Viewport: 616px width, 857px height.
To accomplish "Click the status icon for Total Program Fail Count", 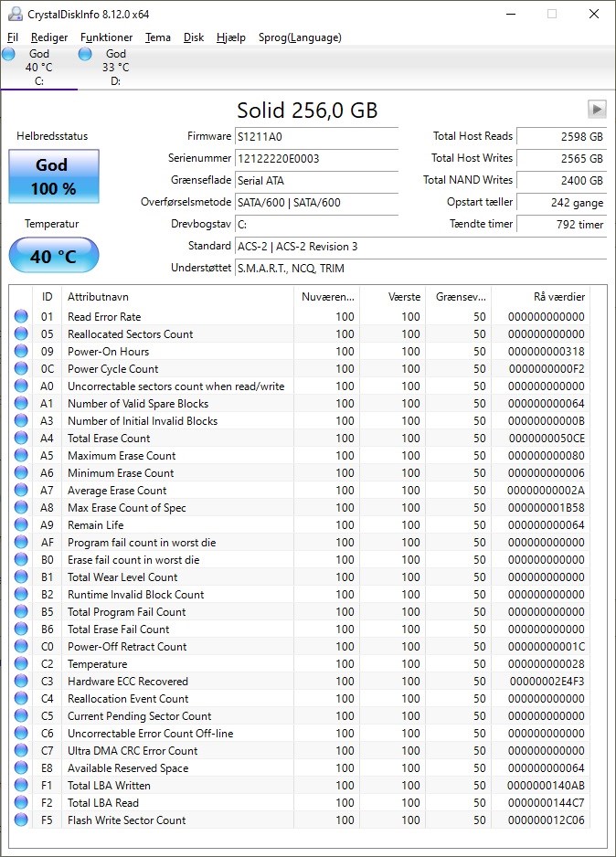I will coord(21,611).
